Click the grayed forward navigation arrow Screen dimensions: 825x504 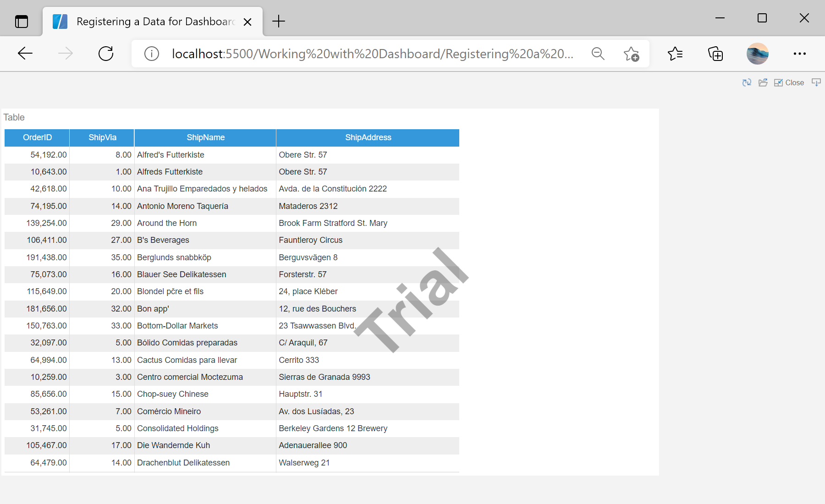pyautogui.click(x=66, y=54)
